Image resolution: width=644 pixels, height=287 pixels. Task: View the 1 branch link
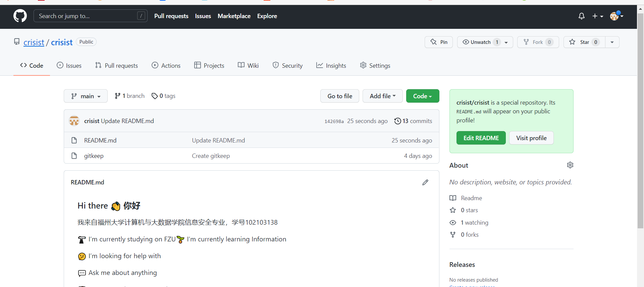click(x=129, y=96)
